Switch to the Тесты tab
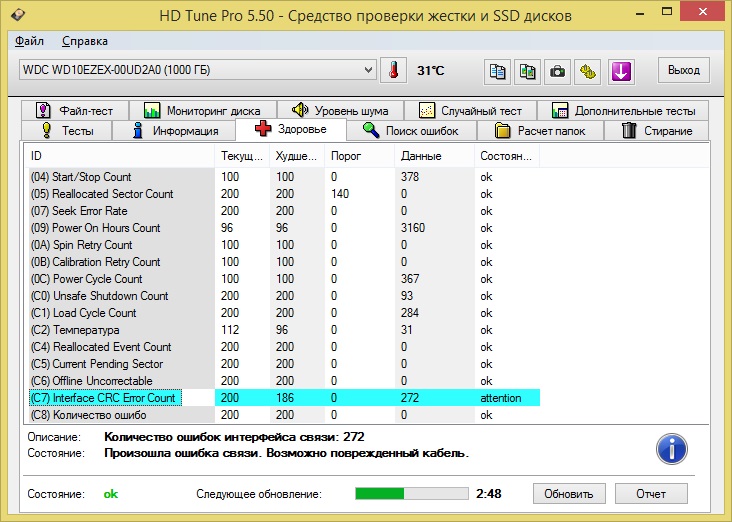The height and width of the screenshot is (522, 732). [x=66, y=130]
